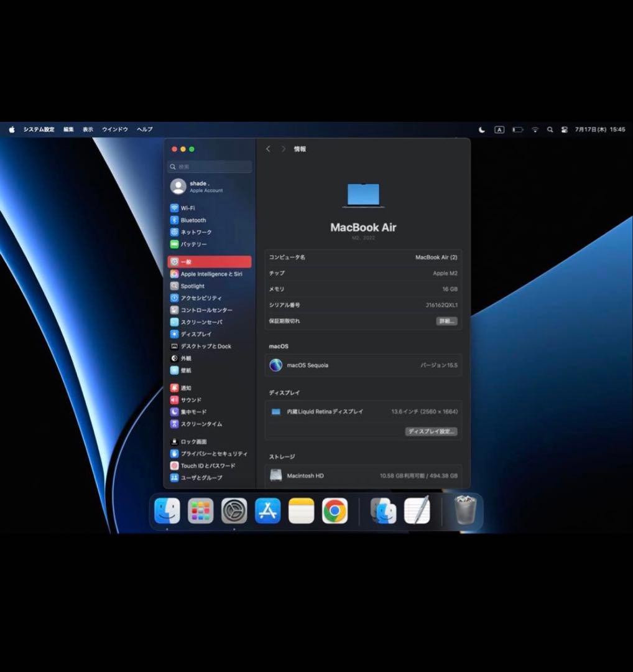The image size is (633, 672).
Task: Open Touch ID とパスワード settings
Action: click(208, 465)
